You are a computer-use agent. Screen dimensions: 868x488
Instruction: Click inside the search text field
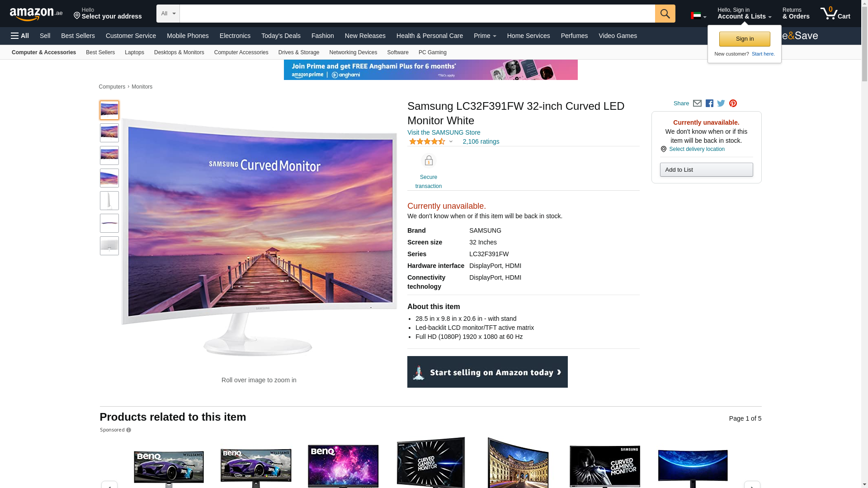click(x=417, y=14)
